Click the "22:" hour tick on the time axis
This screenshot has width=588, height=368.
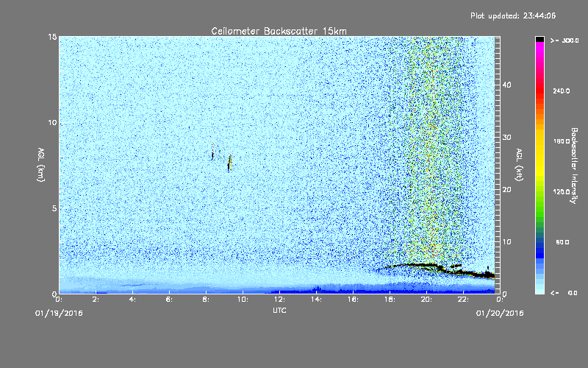[463, 300]
